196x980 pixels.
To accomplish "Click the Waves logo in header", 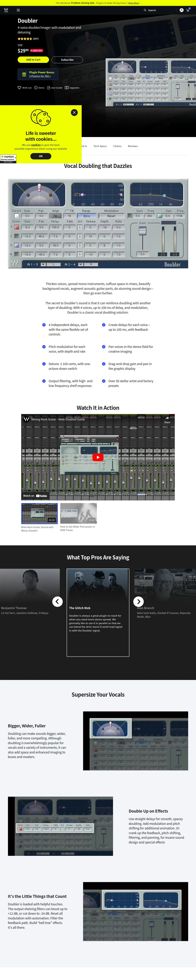I will pyautogui.click(x=6, y=10).
